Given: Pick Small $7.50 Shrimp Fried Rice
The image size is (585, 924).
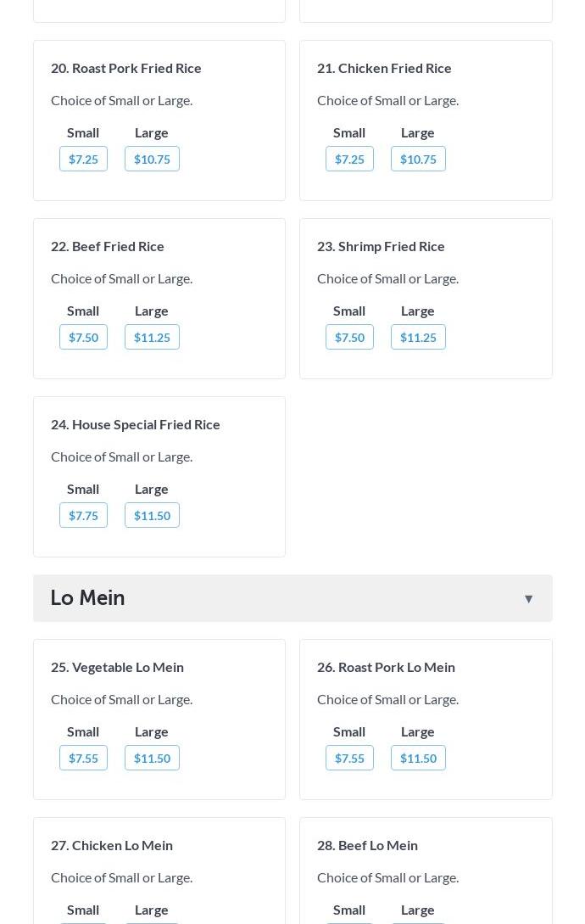Looking at the screenshot, I should pyautogui.click(x=349, y=338).
